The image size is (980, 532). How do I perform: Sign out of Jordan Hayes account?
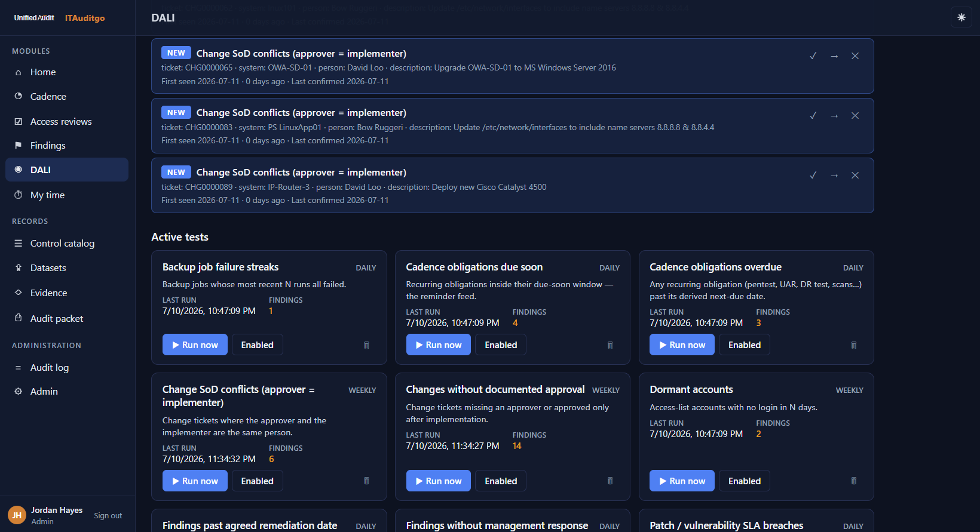[108, 515]
